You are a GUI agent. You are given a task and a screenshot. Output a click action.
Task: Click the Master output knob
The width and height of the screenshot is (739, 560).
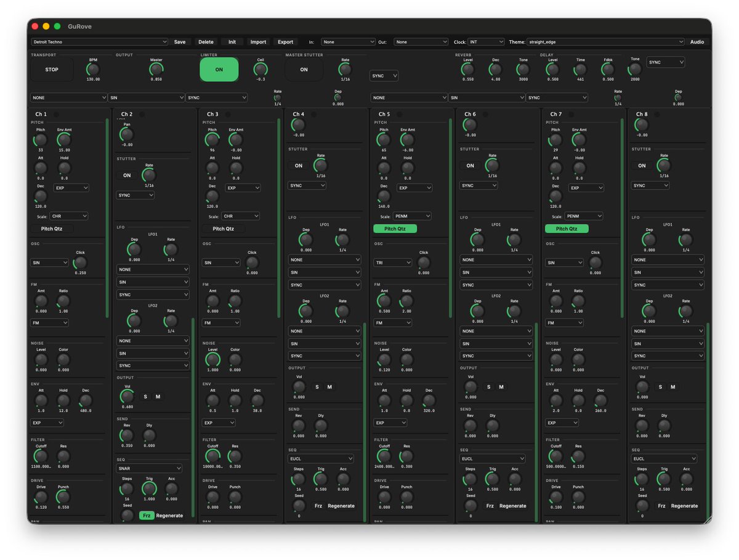pos(156,70)
